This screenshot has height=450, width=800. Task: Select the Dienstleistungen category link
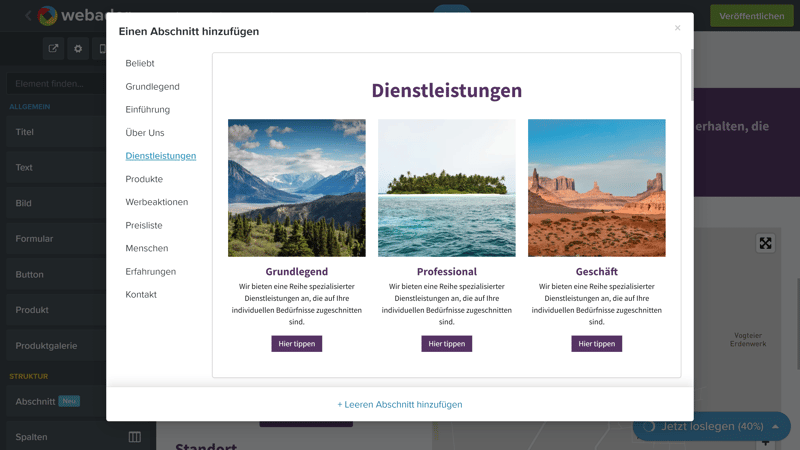161,156
